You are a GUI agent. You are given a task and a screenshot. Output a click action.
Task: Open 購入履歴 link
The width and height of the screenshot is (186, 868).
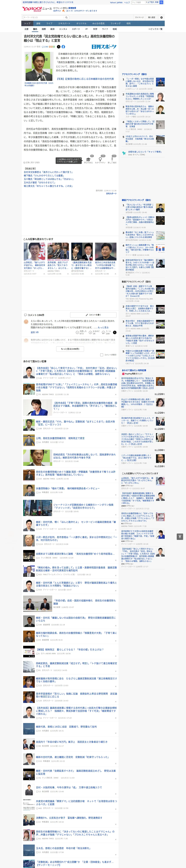152,17
